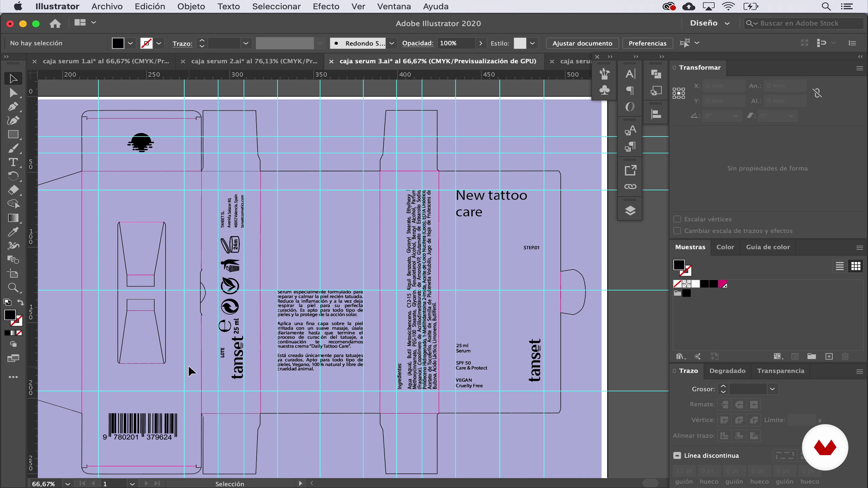
Task: Create new swatch button in Muestras
Action: click(829, 356)
